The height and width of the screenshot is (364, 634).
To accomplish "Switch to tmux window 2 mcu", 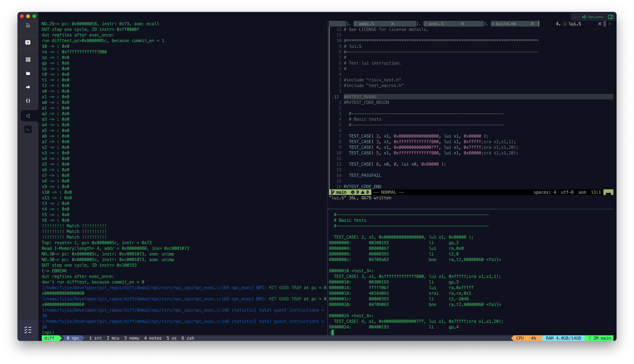I will pyautogui.click(x=113, y=338).
